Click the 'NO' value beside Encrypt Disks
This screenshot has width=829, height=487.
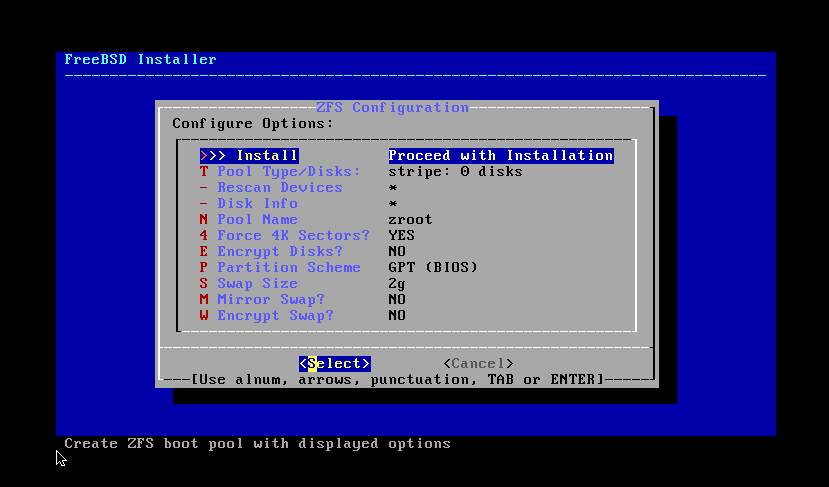pos(397,251)
